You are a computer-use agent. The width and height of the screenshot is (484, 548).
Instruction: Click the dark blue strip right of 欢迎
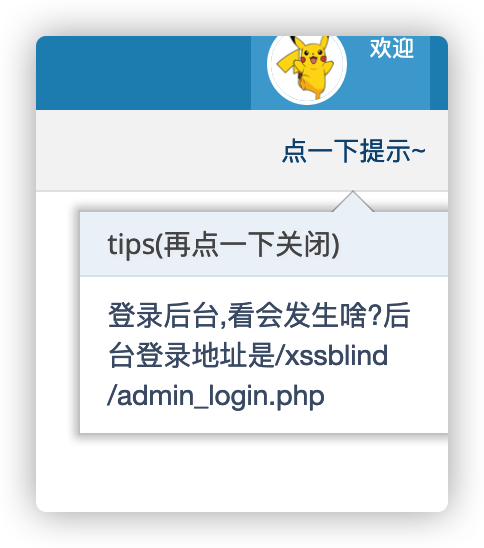click(439, 73)
